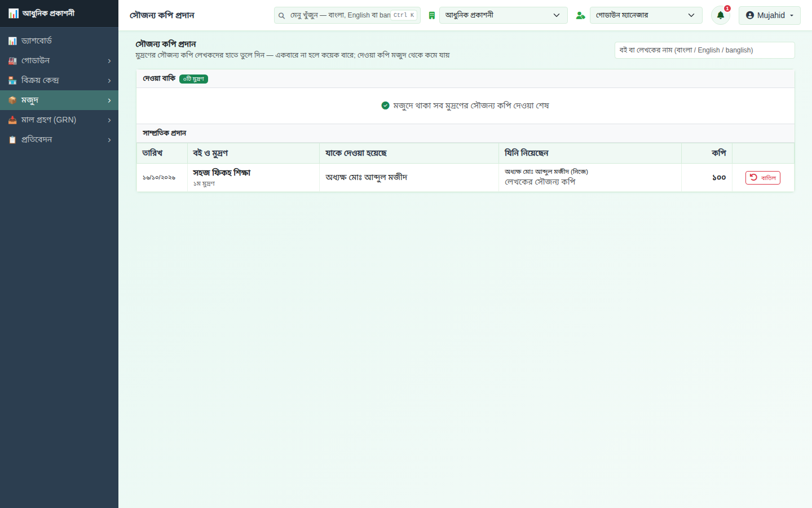Click the ড্যাশবোর্ড chart icon in sidebar
The width and height of the screenshot is (812, 508).
pos(12,41)
